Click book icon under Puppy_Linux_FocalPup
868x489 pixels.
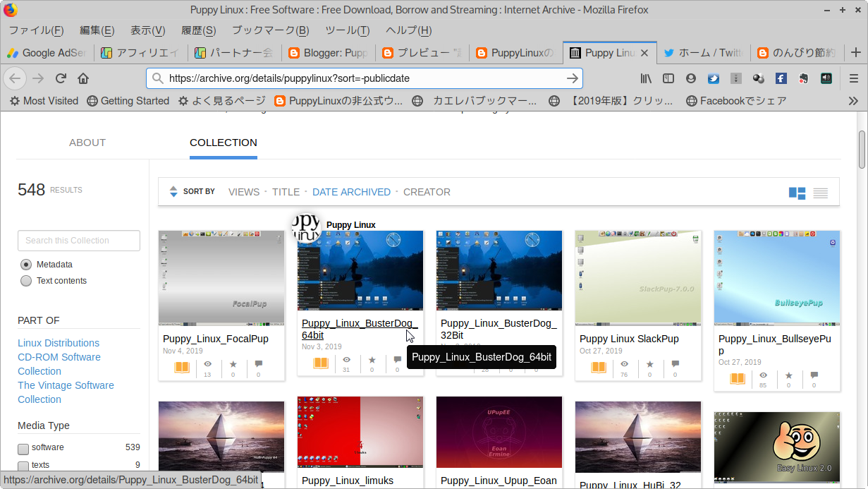click(182, 368)
